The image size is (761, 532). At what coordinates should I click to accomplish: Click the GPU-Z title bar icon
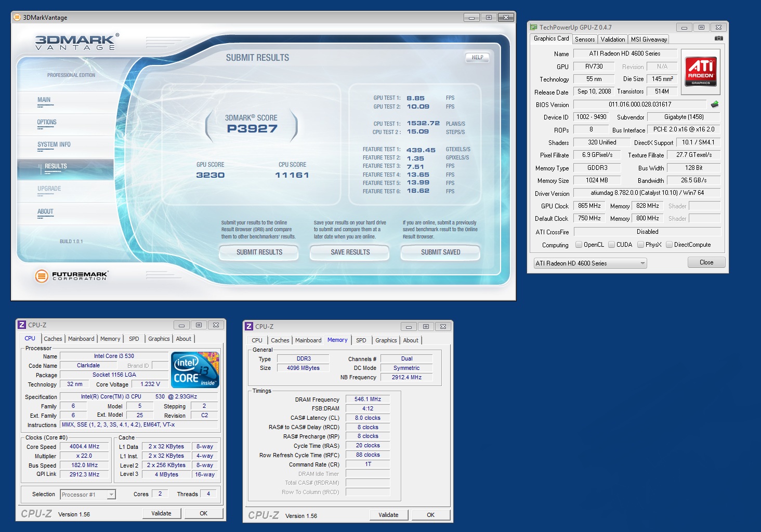point(534,27)
